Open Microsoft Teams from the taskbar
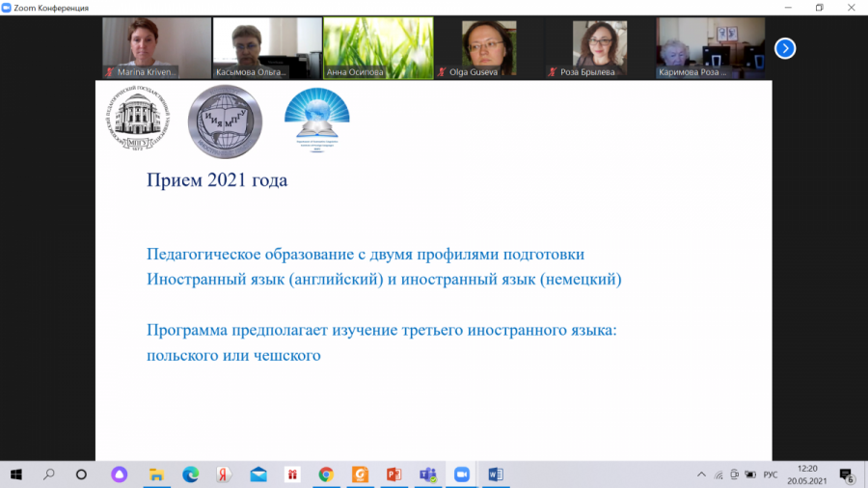 (x=427, y=474)
